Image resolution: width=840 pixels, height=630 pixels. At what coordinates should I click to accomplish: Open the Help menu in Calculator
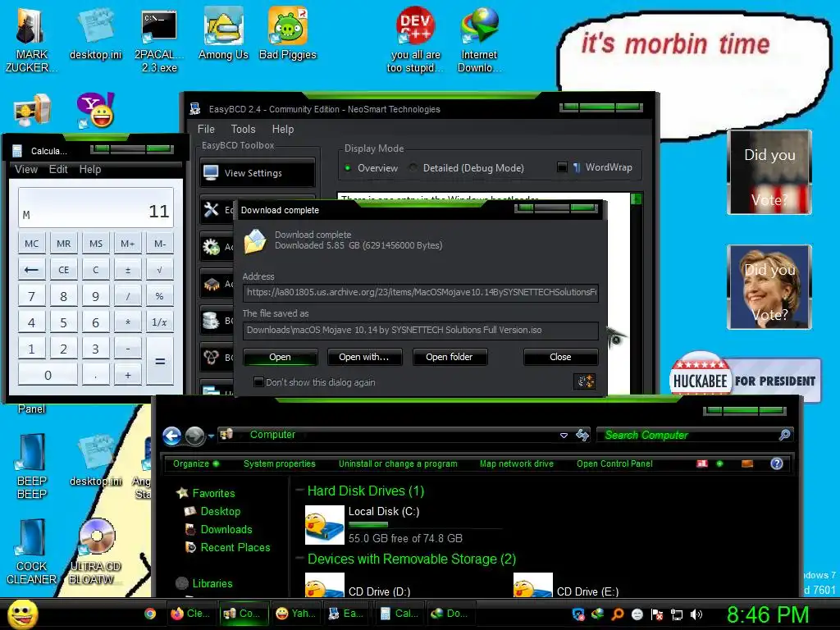tap(90, 169)
